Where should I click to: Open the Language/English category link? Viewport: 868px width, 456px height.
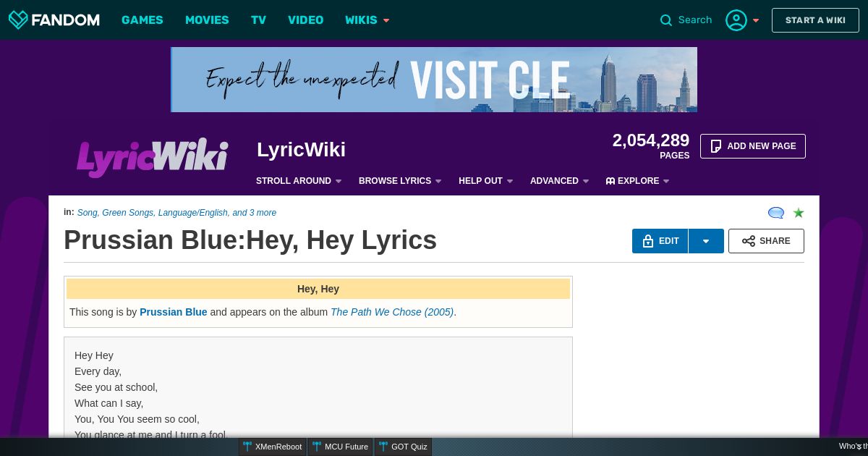[x=193, y=213]
